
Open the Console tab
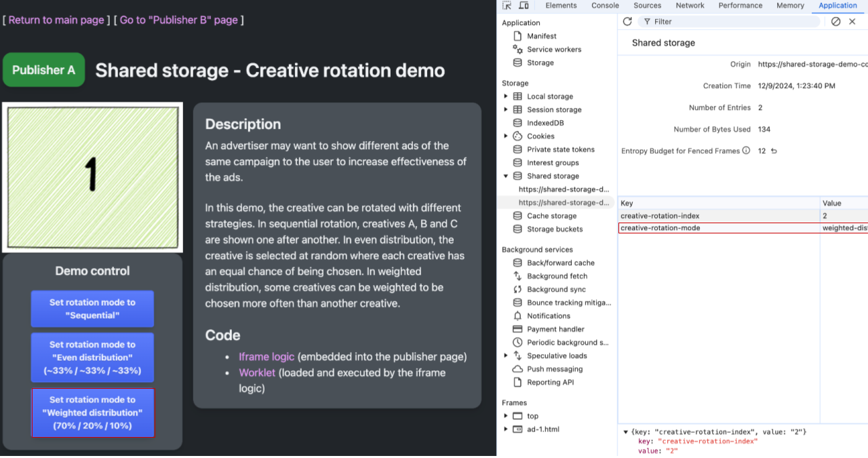pos(605,5)
